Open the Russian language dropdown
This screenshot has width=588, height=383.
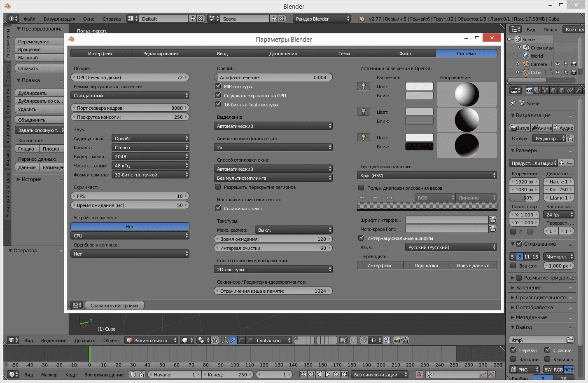click(x=451, y=247)
